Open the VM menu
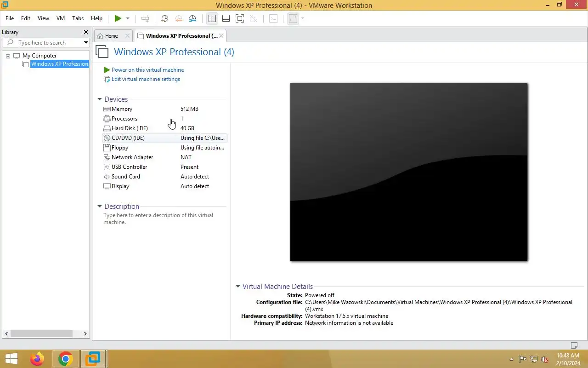This screenshot has width=588, height=368. (61, 18)
